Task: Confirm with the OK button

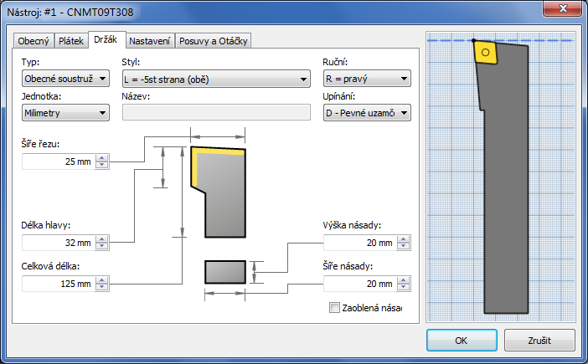Action: pos(462,340)
